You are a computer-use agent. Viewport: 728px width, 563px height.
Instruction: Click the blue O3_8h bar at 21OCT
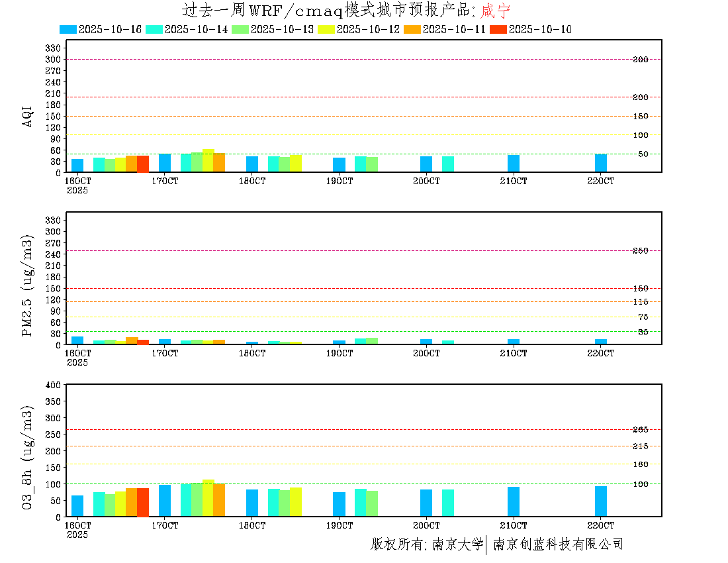point(514,501)
